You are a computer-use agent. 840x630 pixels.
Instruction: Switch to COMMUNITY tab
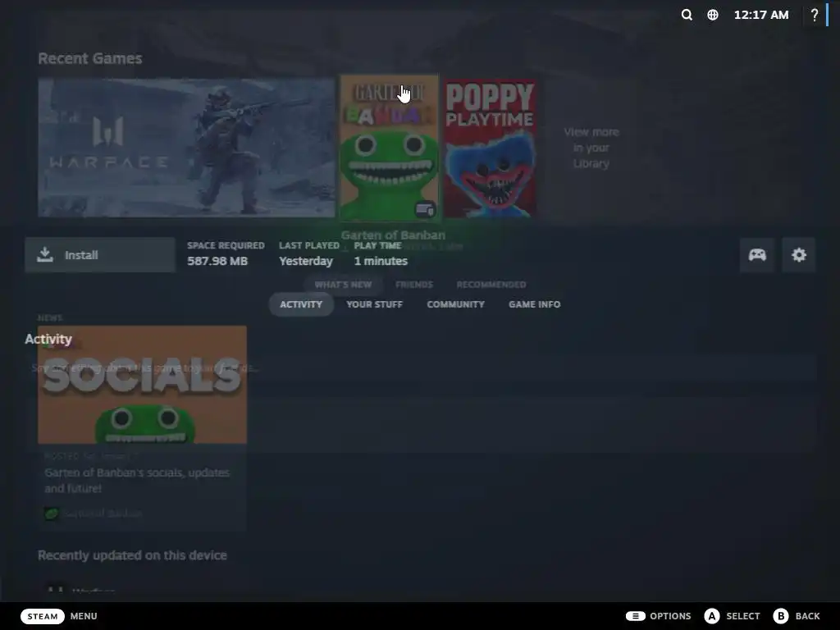456,304
